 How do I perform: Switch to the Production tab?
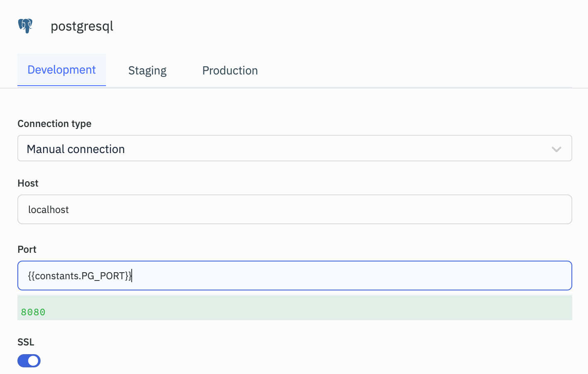point(230,70)
